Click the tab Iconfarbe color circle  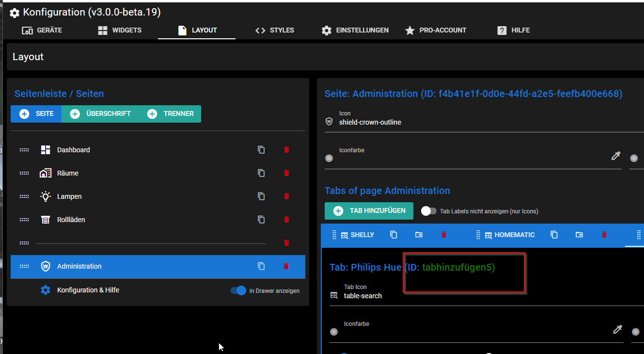pos(334,332)
